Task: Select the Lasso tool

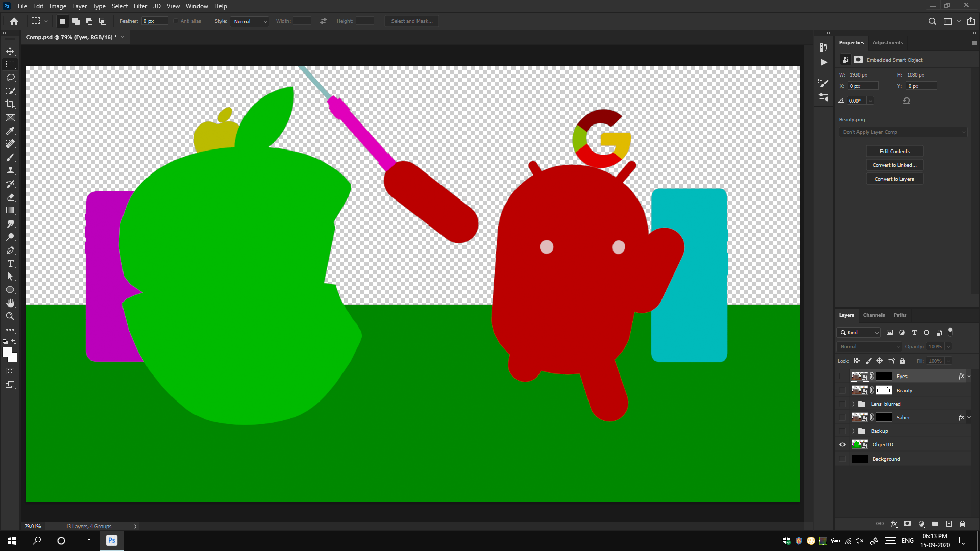Action: (x=10, y=78)
